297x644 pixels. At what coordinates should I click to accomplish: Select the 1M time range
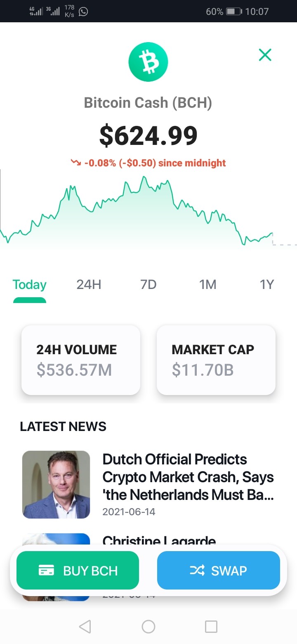click(x=207, y=284)
